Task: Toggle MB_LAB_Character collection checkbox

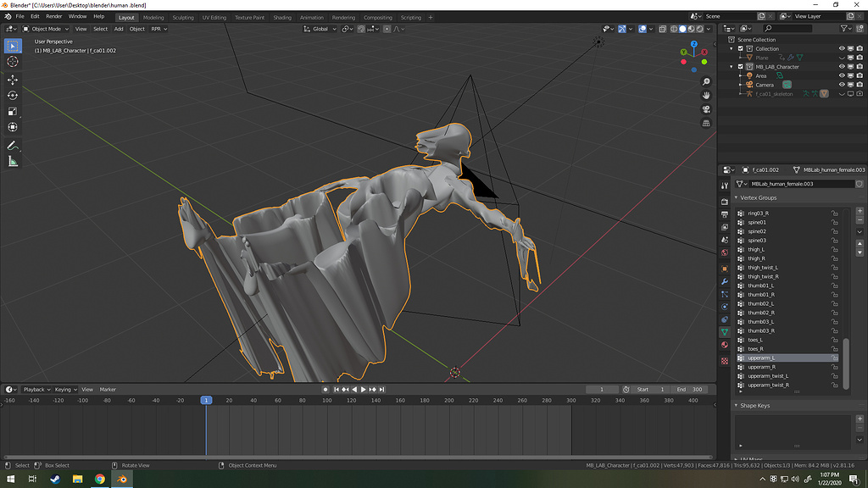Action: click(x=740, y=67)
